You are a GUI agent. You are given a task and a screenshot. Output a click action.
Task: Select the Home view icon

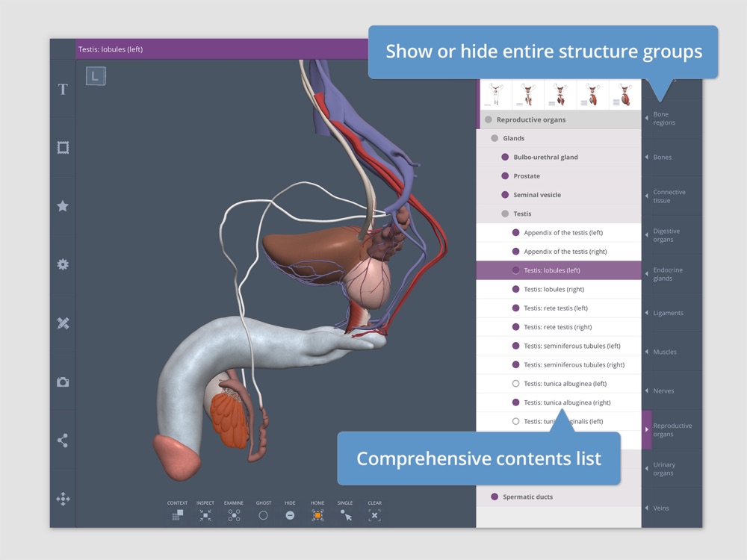(317, 515)
